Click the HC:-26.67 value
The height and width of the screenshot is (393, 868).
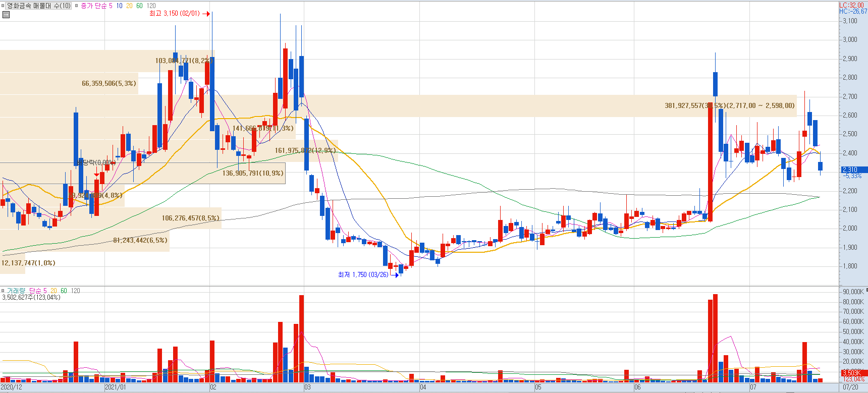(853, 11)
